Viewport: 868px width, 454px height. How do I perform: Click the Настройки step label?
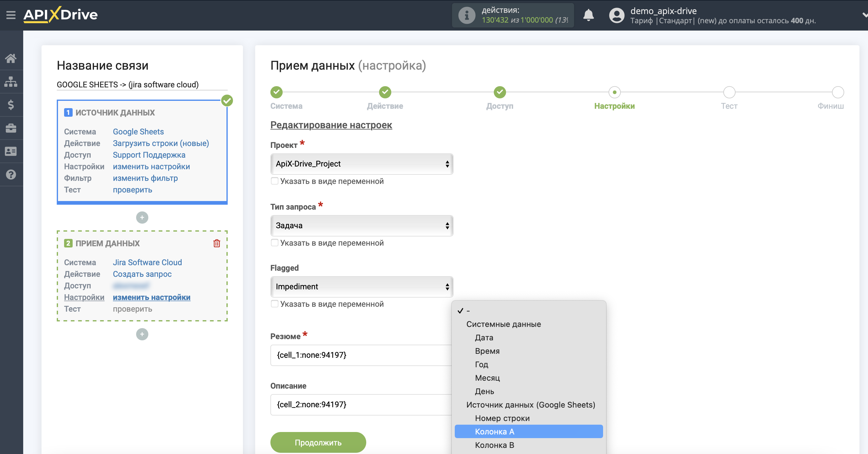tap(614, 106)
